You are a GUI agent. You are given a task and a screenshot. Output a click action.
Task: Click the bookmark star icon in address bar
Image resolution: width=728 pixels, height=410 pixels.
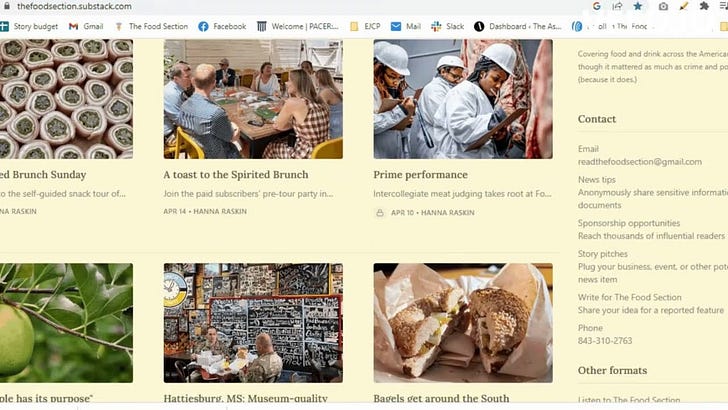point(638,6)
